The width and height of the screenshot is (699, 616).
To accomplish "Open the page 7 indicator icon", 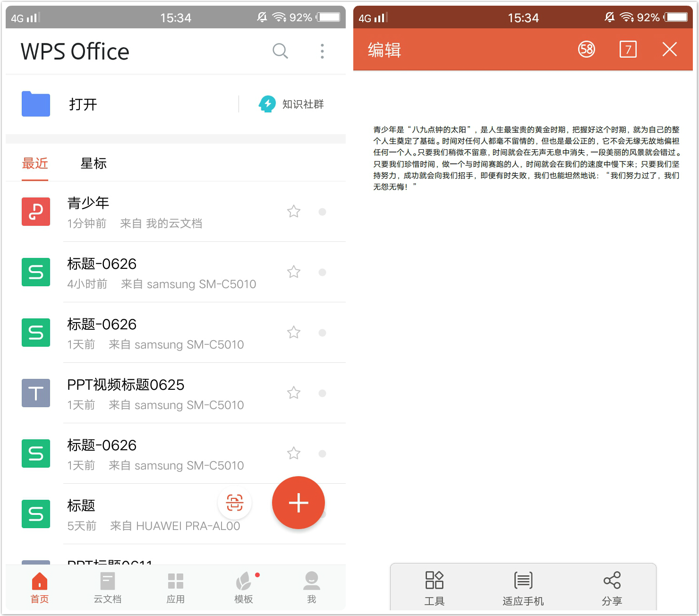I will point(628,49).
